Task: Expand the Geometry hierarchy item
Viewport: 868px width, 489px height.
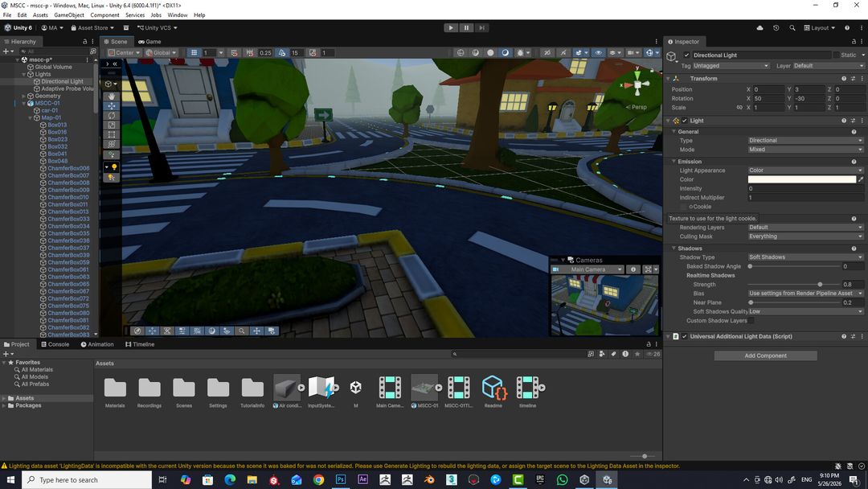Action: (23, 96)
